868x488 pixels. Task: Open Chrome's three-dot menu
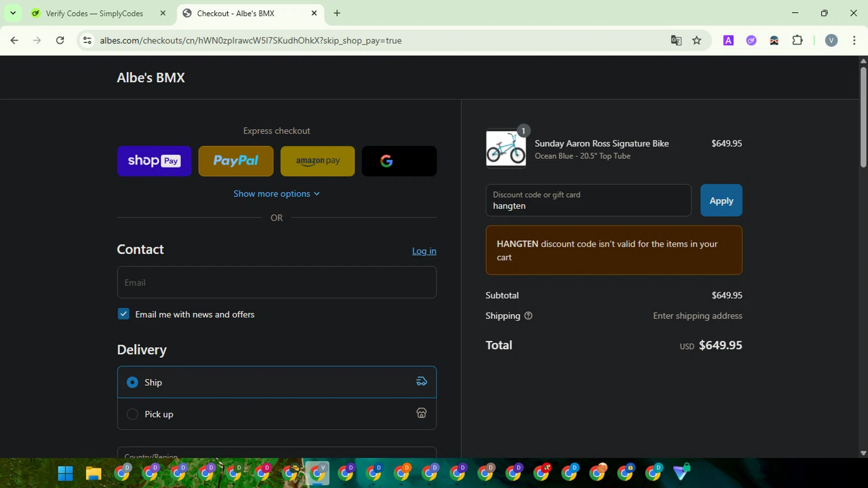coord(854,41)
